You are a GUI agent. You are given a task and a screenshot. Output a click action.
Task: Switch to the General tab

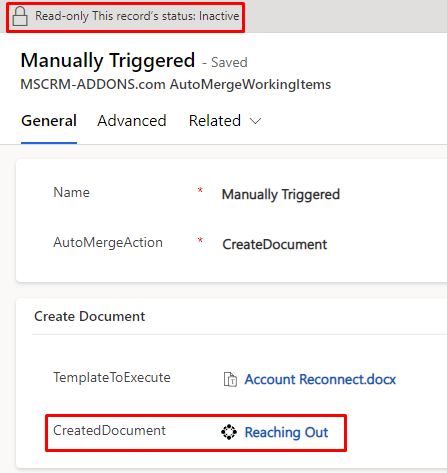pyautogui.click(x=49, y=121)
